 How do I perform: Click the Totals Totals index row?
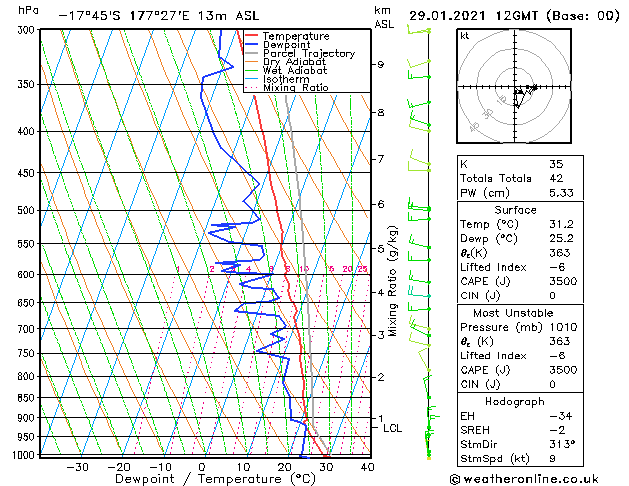click(520, 178)
